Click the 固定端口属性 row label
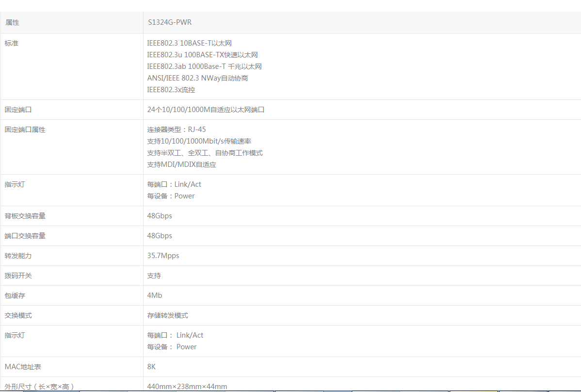This screenshot has height=392, width=581. pyautogui.click(x=25, y=130)
